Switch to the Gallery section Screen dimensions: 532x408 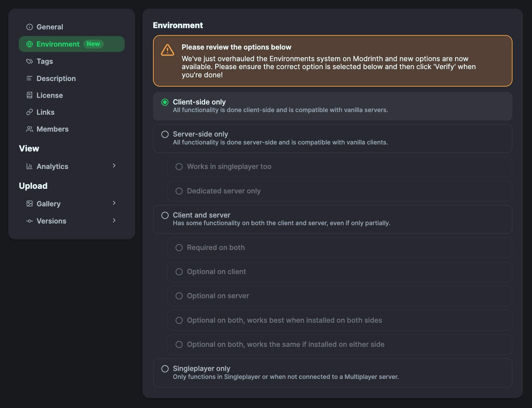(x=48, y=204)
